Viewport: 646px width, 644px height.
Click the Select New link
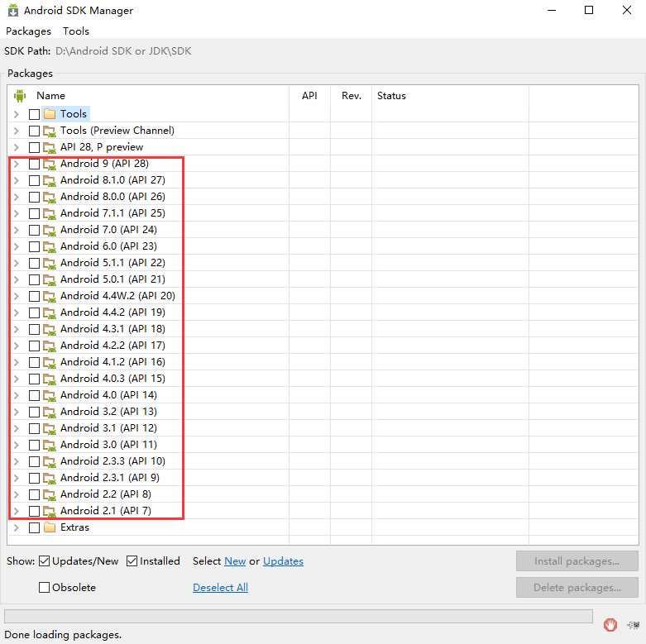pos(235,561)
